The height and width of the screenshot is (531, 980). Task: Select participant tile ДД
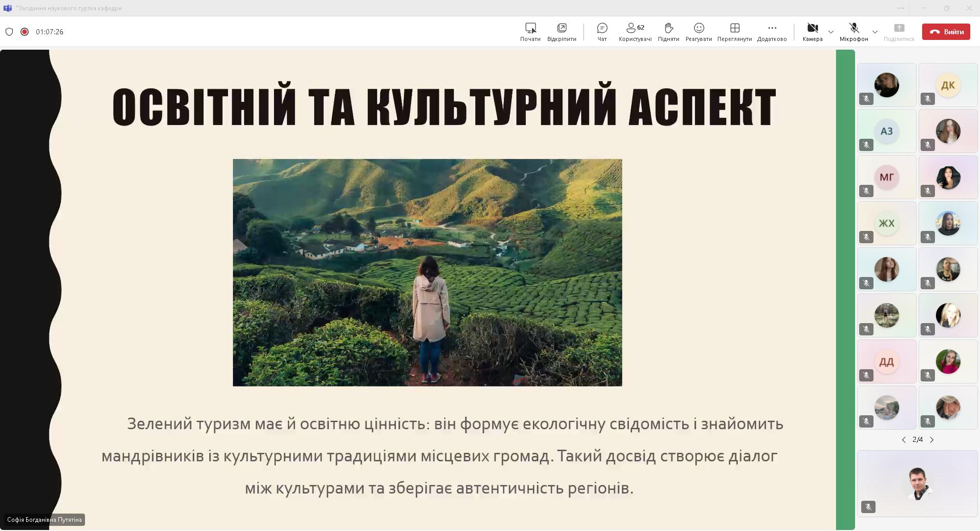pyautogui.click(x=887, y=362)
